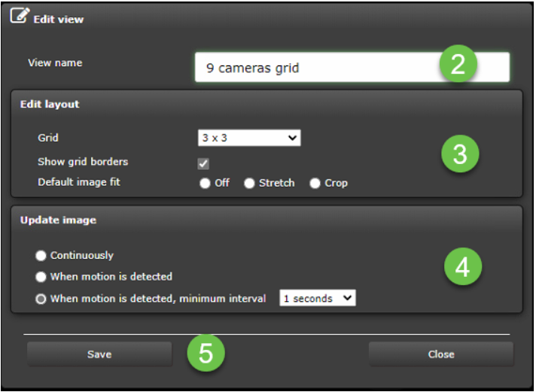This screenshot has height=392, width=536.
Task: Click the Close button
Action: click(440, 354)
